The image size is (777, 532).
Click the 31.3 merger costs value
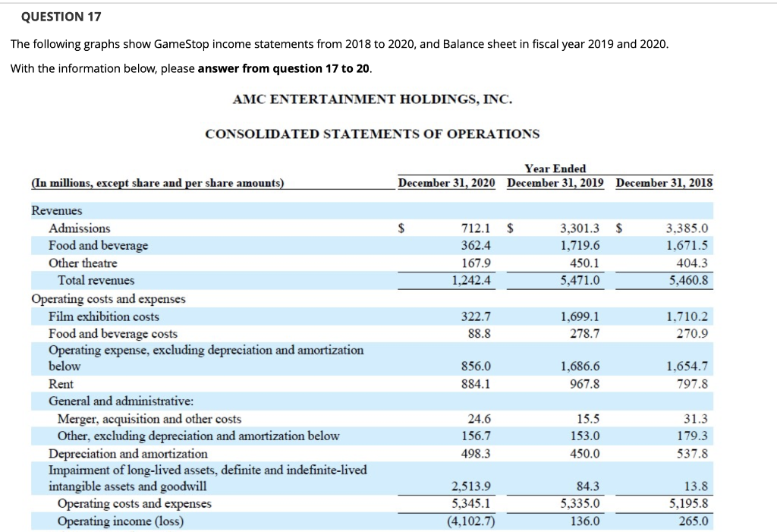click(696, 419)
